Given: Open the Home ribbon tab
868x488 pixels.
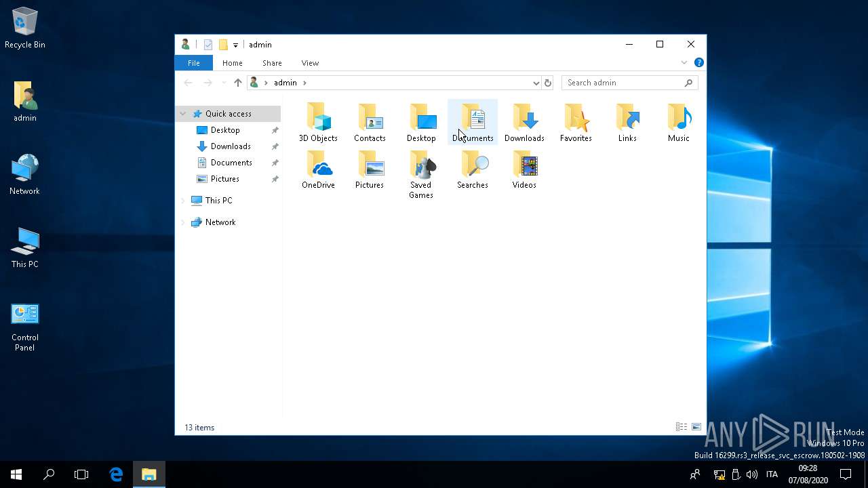Looking at the screenshot, I should (x=233, y=63).
